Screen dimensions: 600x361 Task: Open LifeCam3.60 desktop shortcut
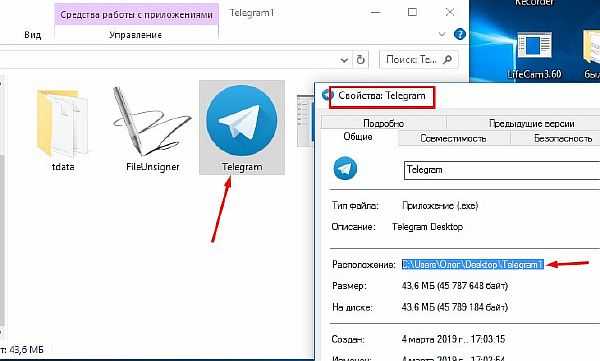(x=535, y=55)
